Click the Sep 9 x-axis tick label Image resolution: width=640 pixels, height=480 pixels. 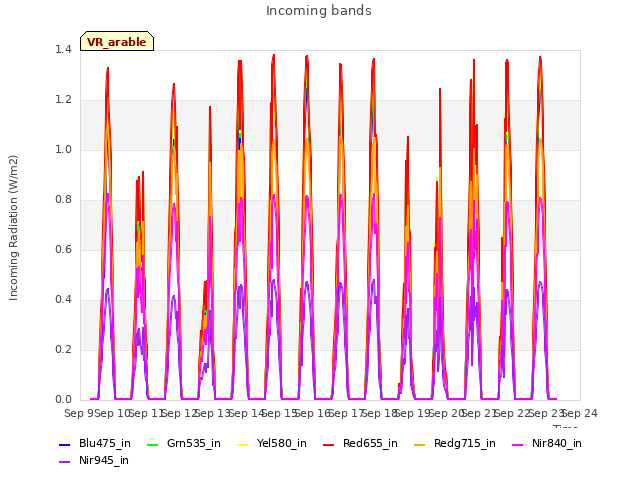click(79, 413)
